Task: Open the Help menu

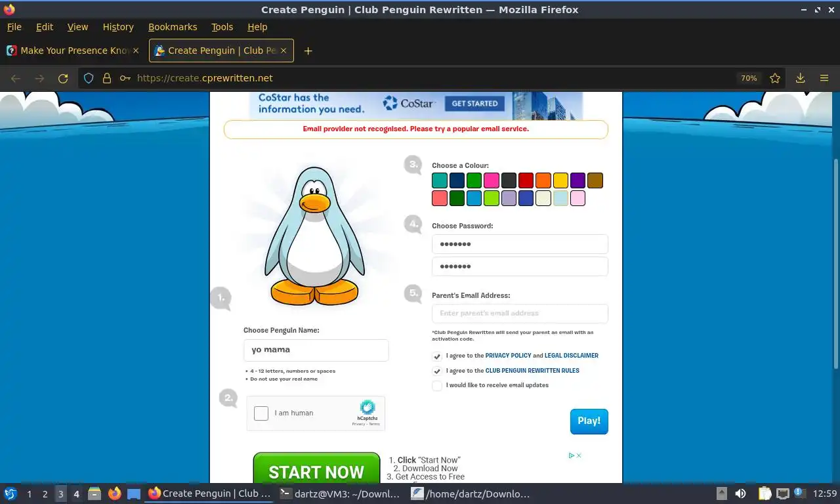Action: [x=257, y=27]
